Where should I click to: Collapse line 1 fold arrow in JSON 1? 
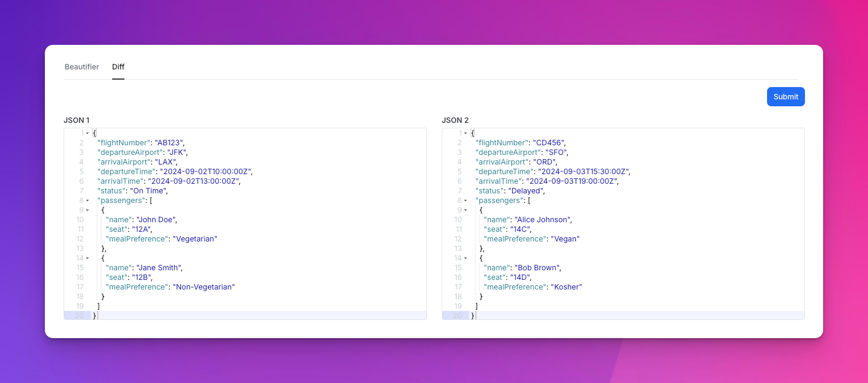[x=88, y=133]
